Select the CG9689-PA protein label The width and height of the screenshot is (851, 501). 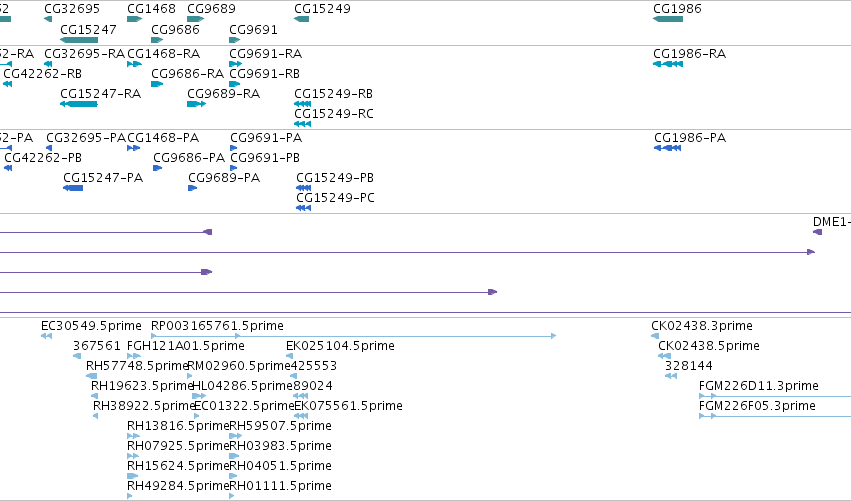tap(224, 178)
